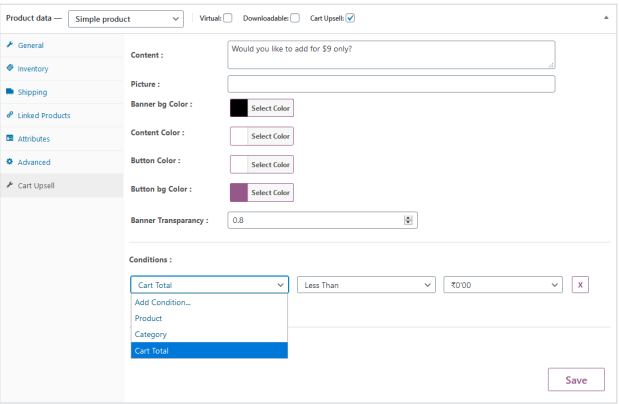Click the Attributes tab table icon
620x404 pixels.
click(x=10, y=138)
